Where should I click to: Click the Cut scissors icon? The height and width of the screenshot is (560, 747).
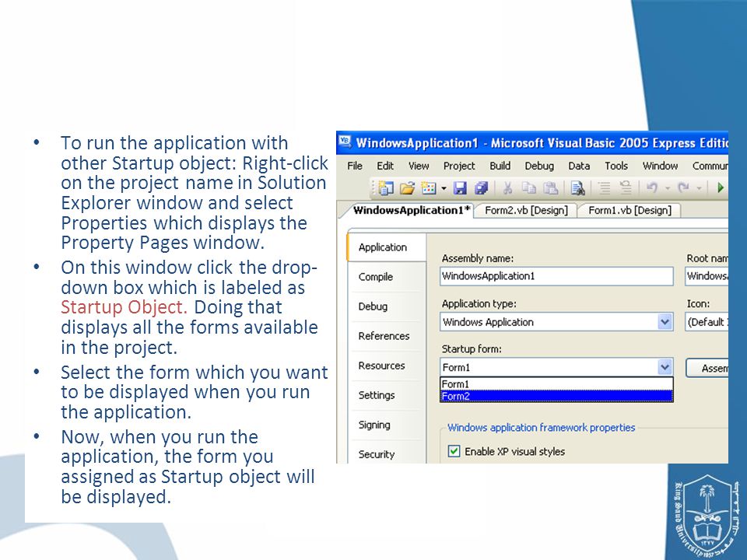coord(507,188)
